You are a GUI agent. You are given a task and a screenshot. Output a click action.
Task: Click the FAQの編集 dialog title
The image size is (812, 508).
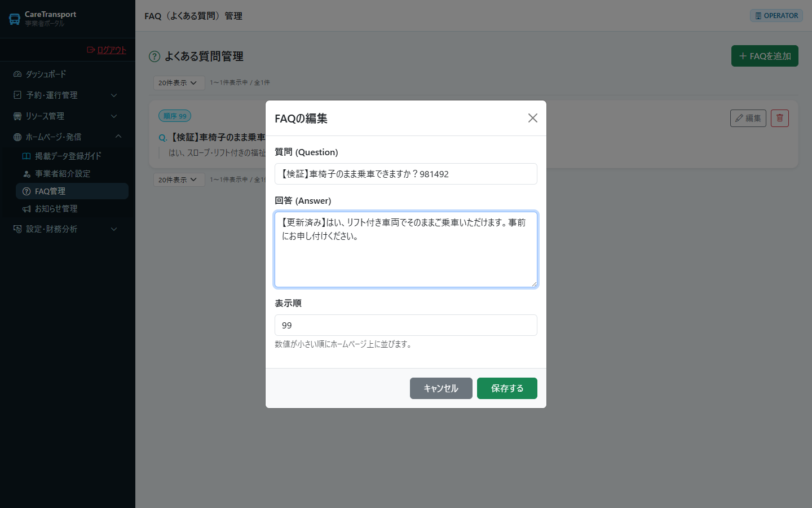point(301,119)
